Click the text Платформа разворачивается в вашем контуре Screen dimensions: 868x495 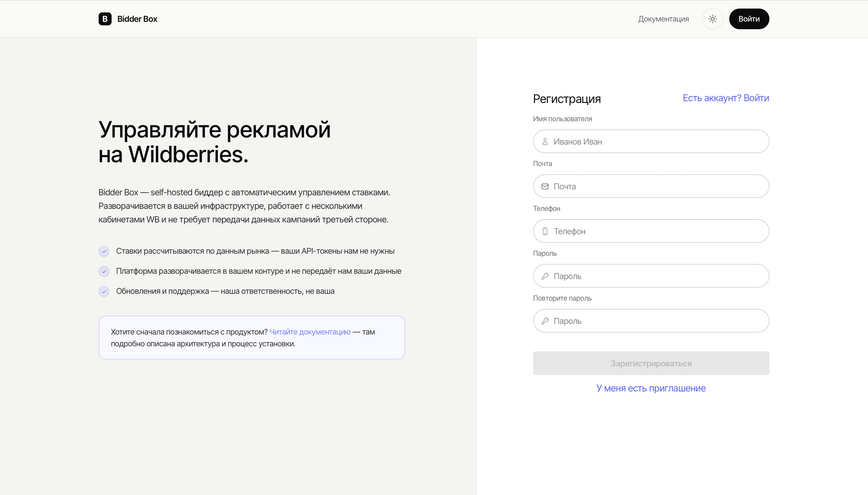click(x=200, y=271)
